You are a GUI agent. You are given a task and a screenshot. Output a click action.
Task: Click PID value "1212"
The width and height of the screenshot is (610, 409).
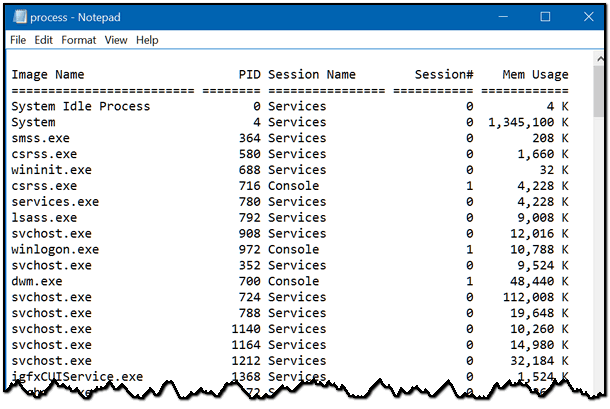click(x=246, y=361)
